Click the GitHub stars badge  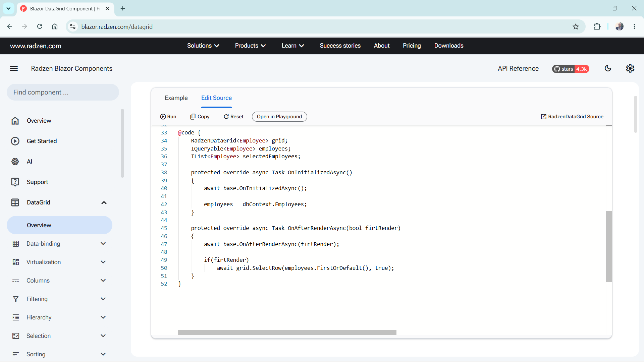(x=571, y=69)
